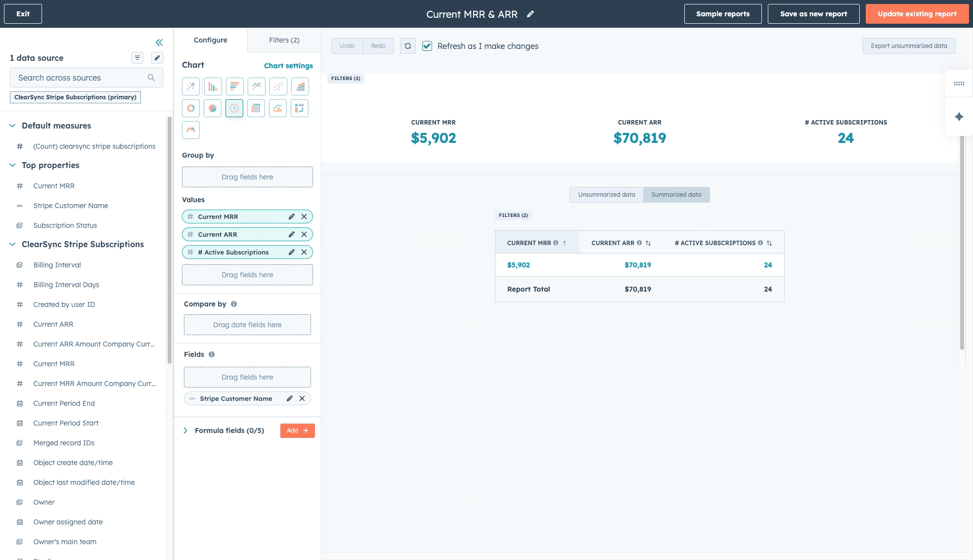
Task: Toggle Refresh as I make changes checkbox
Action: pyautogui.click(x=427, y=46)
